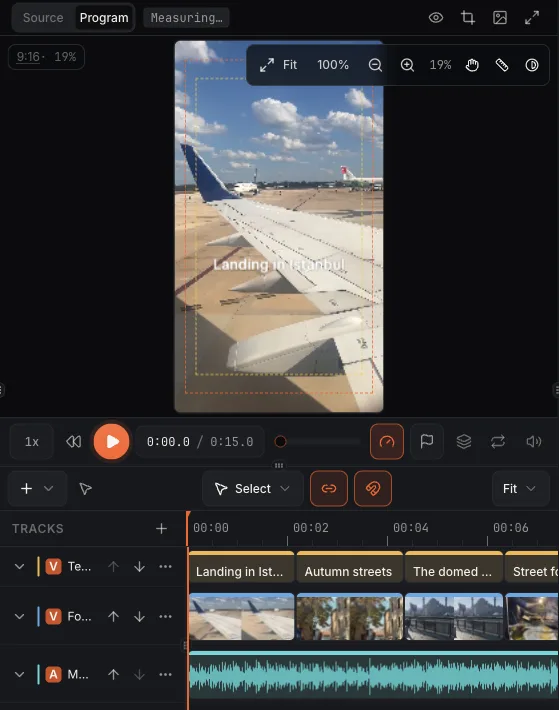
Task: Select the 'The domed ...' text clip
Action: click(x=454, y=567)
